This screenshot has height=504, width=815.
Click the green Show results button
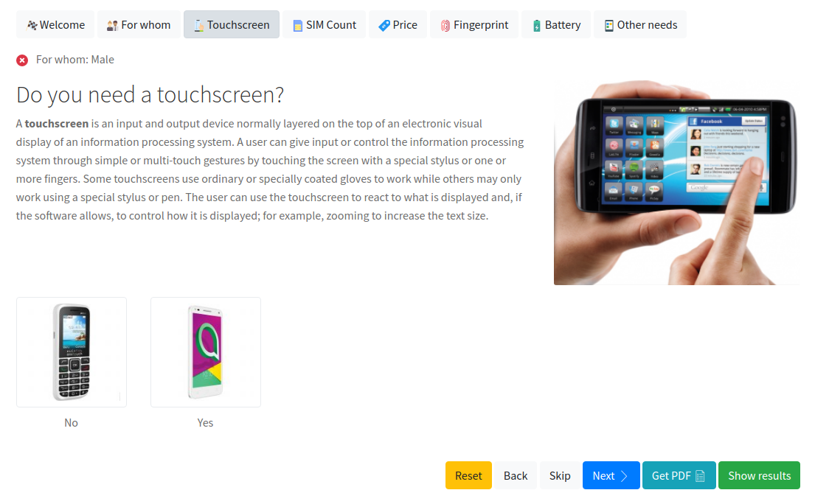click(759, 475)
